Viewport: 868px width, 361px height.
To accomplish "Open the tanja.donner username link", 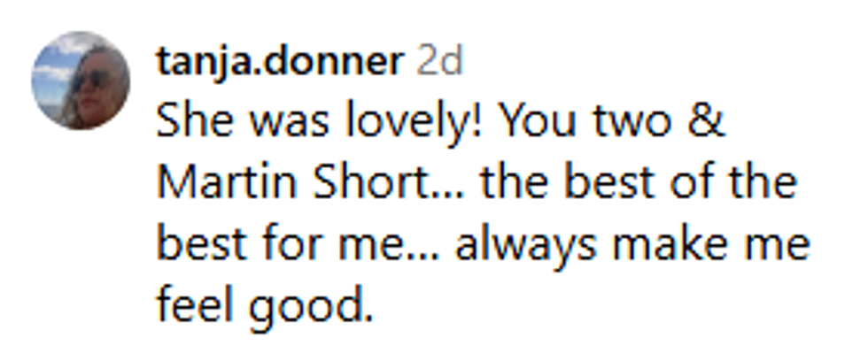I will pos(279,62).
